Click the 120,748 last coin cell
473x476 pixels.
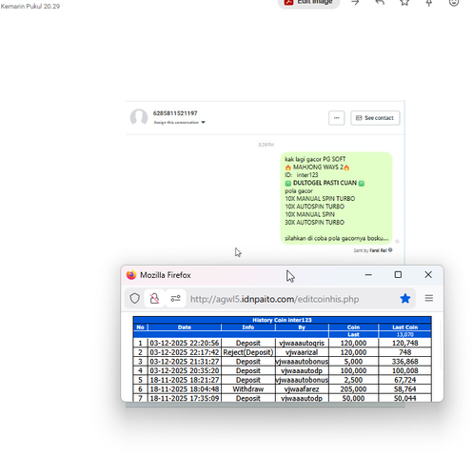coord(405,343)
